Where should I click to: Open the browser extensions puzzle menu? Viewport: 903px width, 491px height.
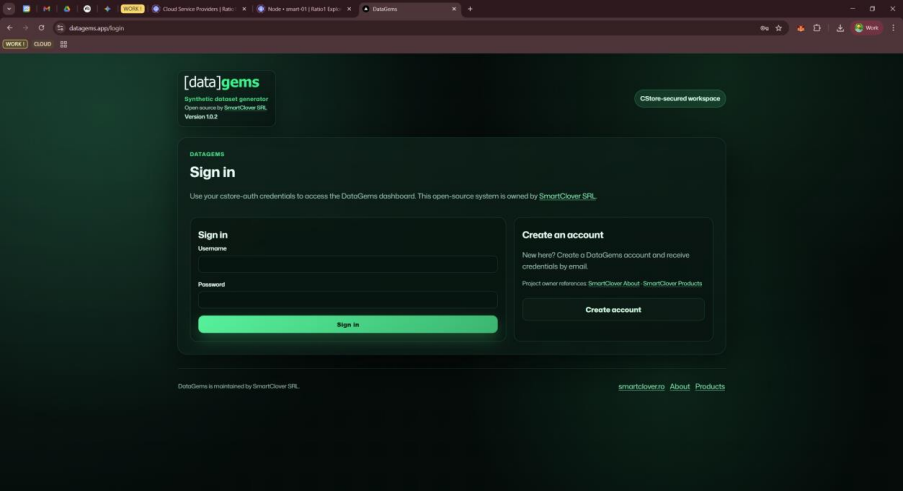[817, 28]
